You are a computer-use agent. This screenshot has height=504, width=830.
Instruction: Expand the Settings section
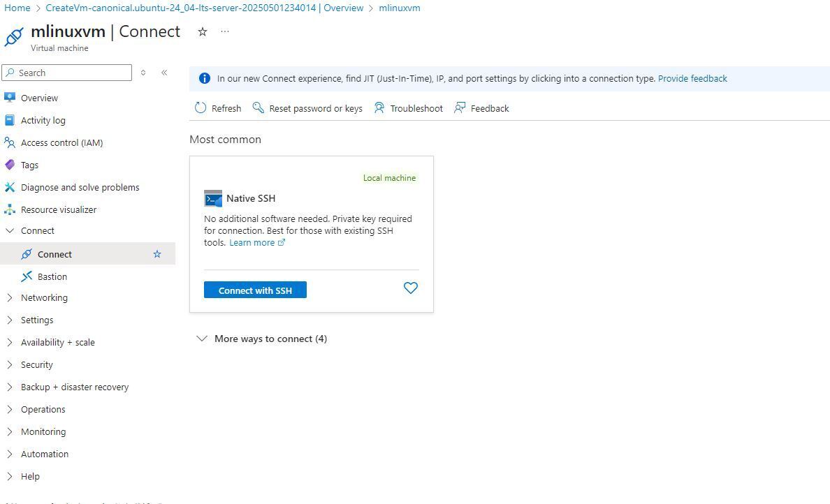(x=10, y=320)
